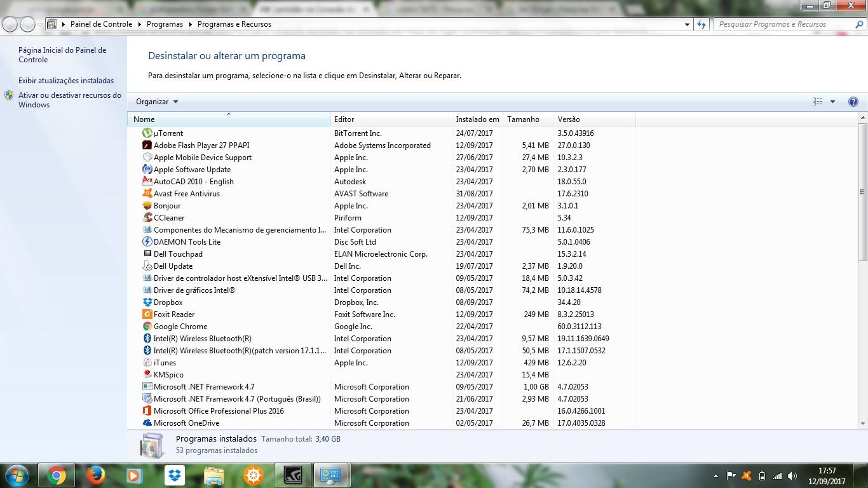
Task: Select the Microsoft .NET Framework 4.7 (Português (Brasil)) row
Action: click(383, 399)
